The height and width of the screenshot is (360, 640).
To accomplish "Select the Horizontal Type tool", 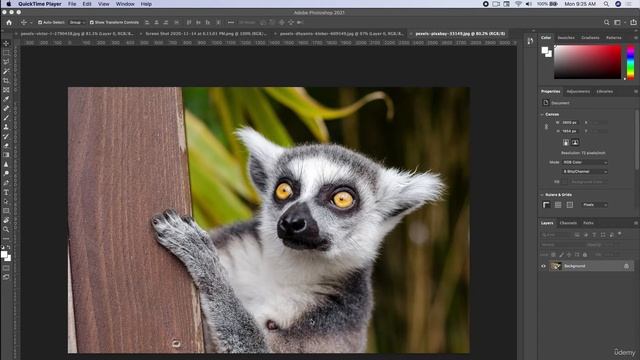I will pyautogui.click(x=6, y=192).
